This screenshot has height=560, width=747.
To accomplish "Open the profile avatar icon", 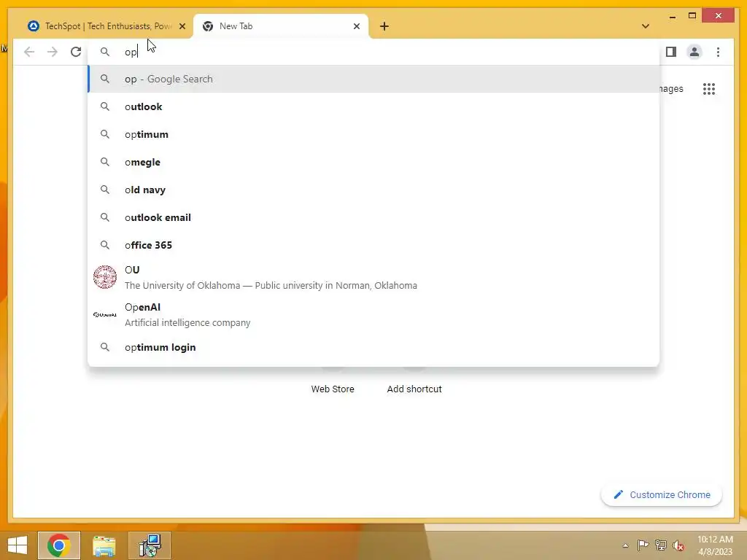I will point(694,52).
